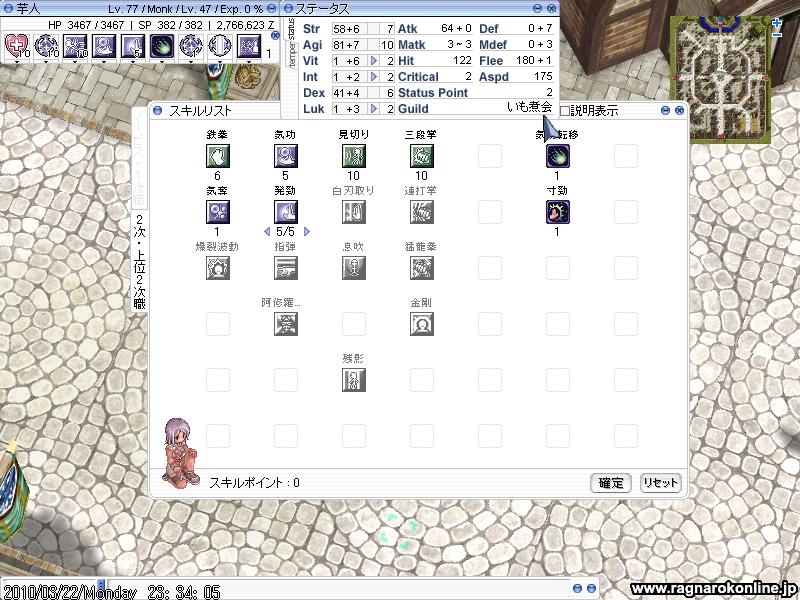The image size is (800, 600).
Task: Click the zeny amount 2,766,623 Z
Action: (x=245, y=24)
